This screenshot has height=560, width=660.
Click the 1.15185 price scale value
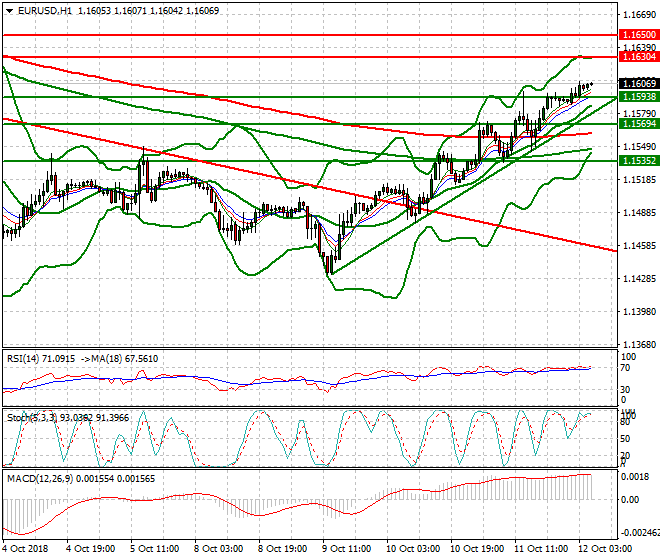coord(639,180)
